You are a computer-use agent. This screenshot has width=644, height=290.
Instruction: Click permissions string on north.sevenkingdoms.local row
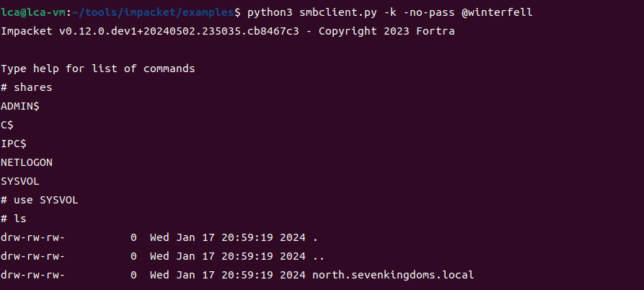coord(33,275)
